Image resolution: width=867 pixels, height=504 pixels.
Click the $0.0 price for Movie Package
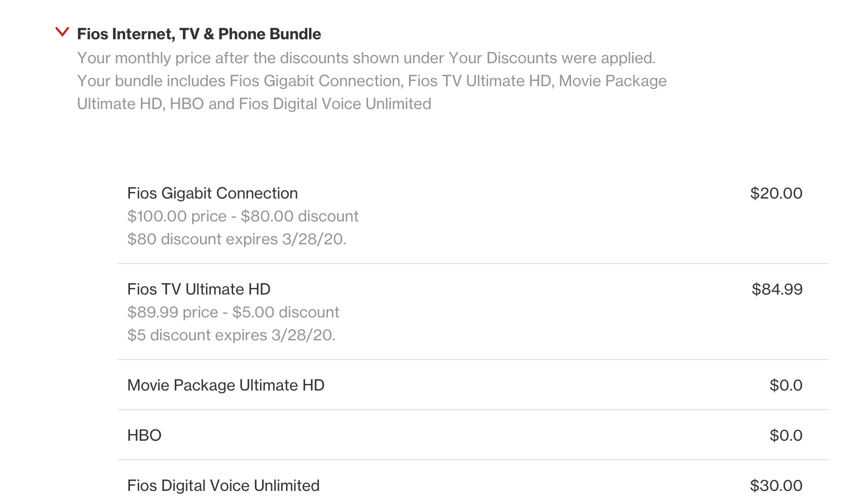tap(786, 385)
